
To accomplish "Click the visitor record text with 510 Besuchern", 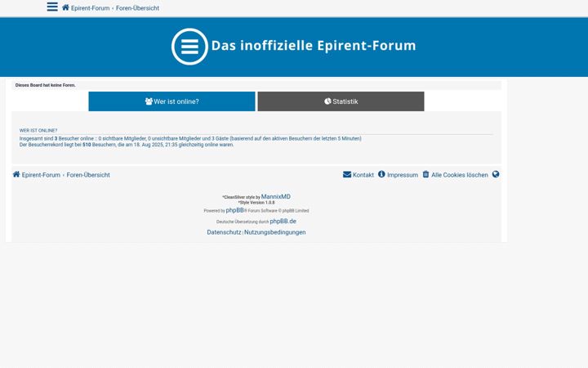I will point(127,145).
